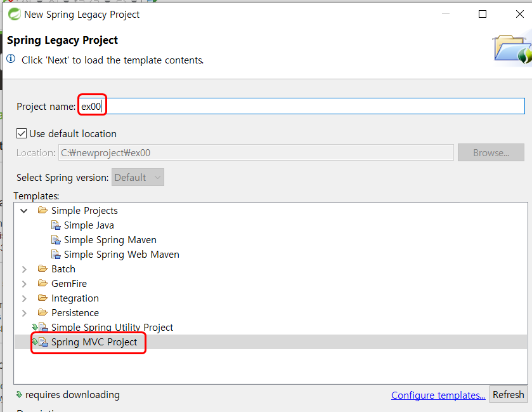
Task: Click the 'Project name:' label
Action: click(x=46, y=106)
